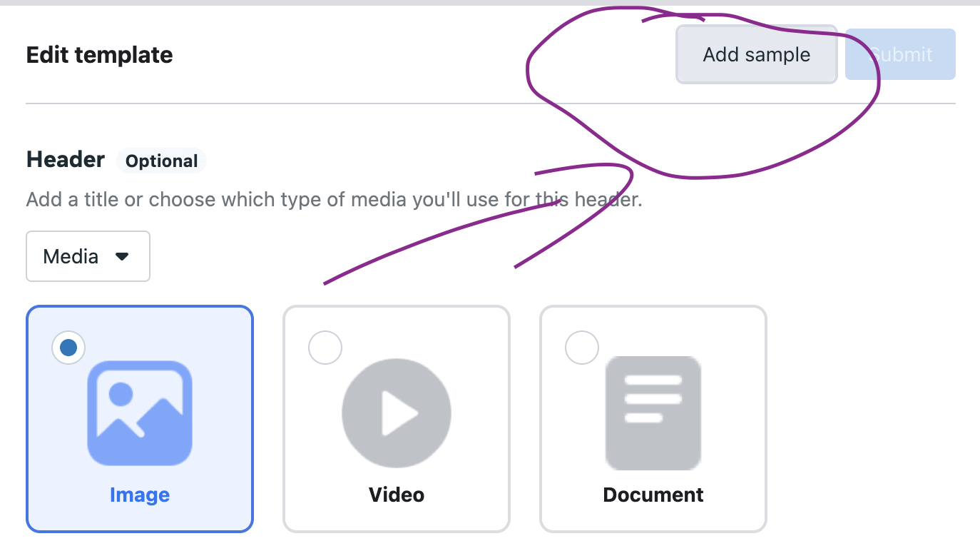This screenshot has width=980, height=551.
Task: Click the white triangle inside the play icon
Action: pyautogui.click(x=398, y=413)
